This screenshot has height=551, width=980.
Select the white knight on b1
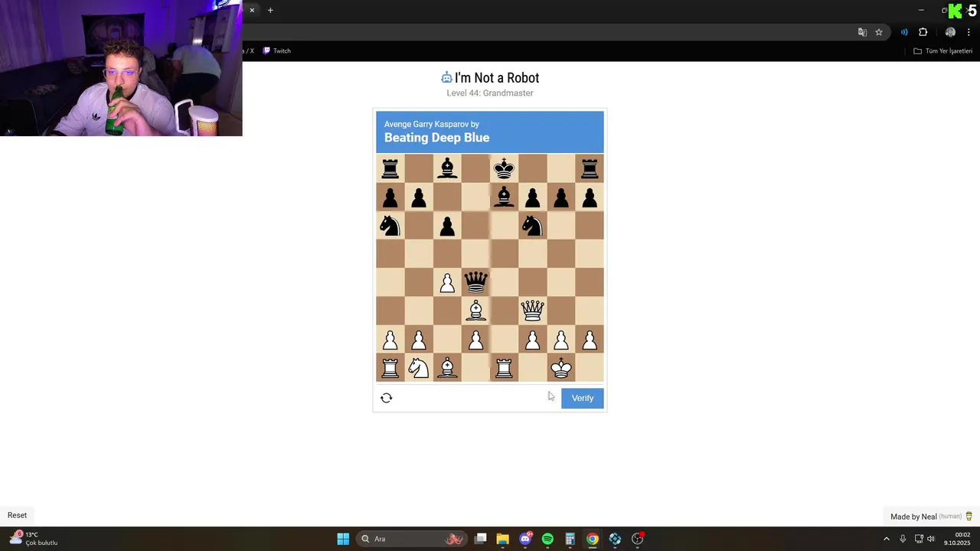(419, 368)
